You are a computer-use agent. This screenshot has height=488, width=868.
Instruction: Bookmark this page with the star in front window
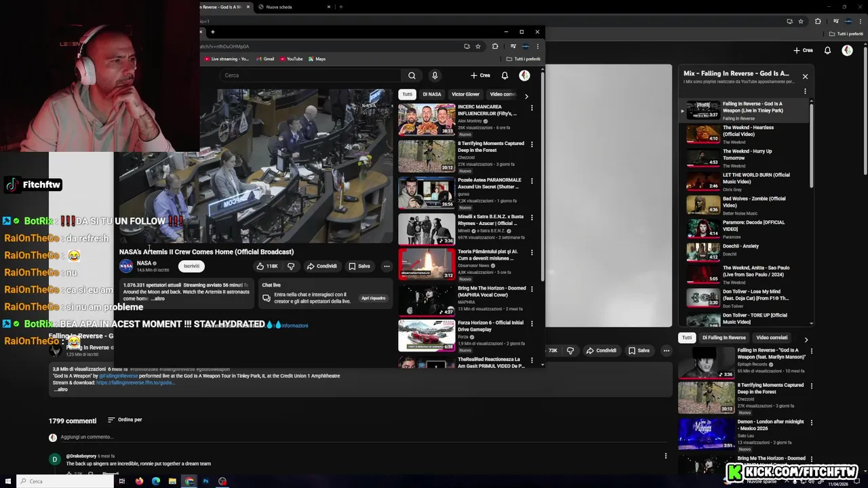click(478, 46)
